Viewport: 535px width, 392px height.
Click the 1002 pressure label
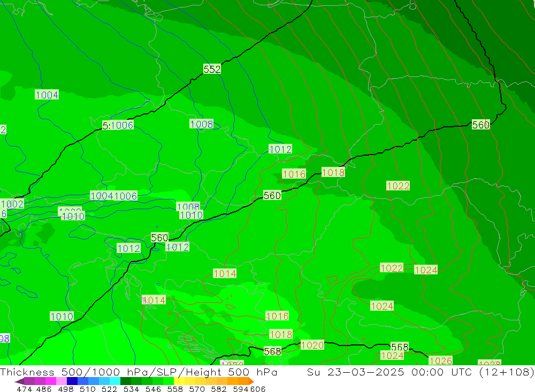12,204
